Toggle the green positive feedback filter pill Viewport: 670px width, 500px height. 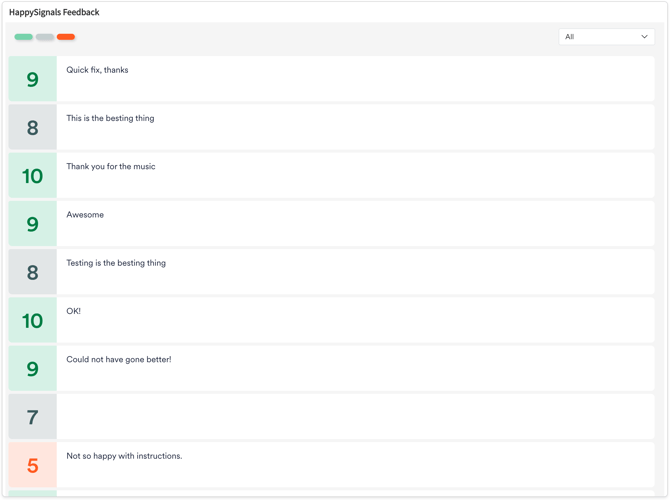pyautogui.click(x=24, y=37)
